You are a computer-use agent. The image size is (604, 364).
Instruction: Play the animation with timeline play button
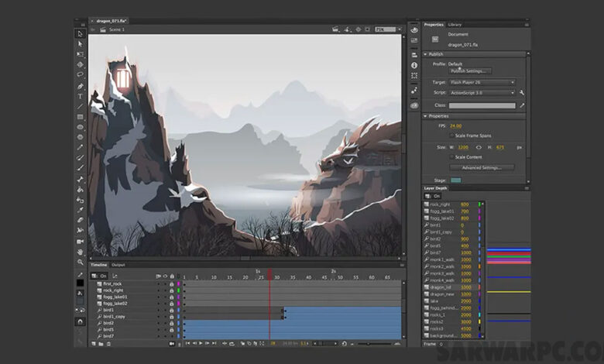click(201, 343)
